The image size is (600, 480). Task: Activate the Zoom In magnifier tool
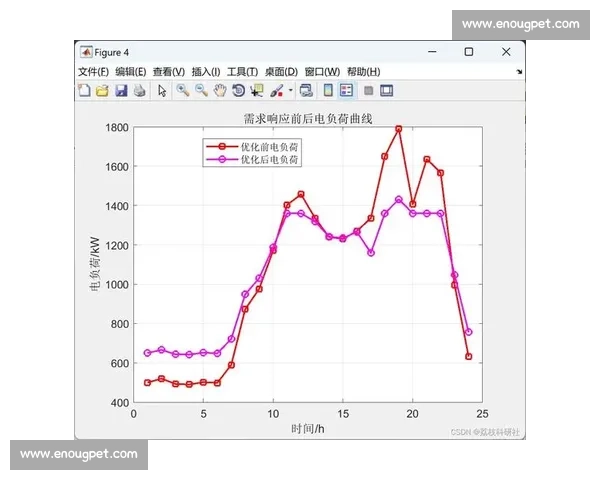click(x=183, y=90)
